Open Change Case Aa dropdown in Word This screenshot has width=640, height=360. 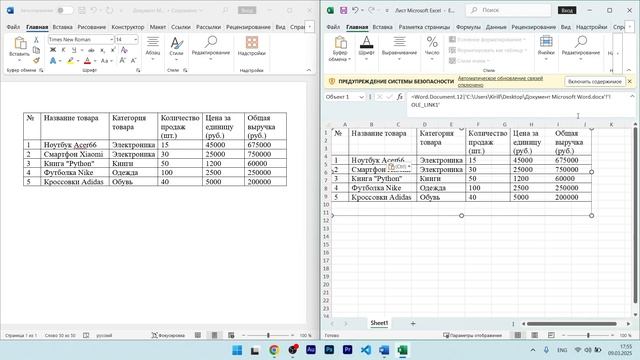106,60
